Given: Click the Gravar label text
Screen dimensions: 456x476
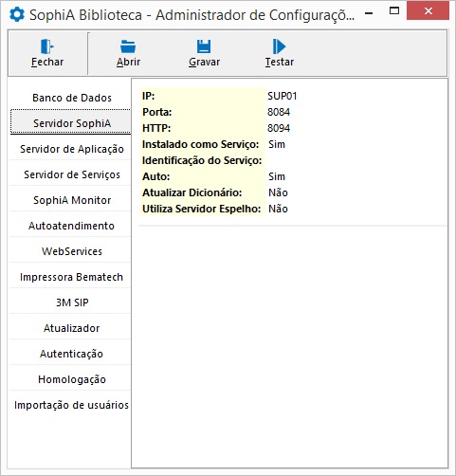Looking at the screenshot, I should pyautogui.click(x=204, y=62).
